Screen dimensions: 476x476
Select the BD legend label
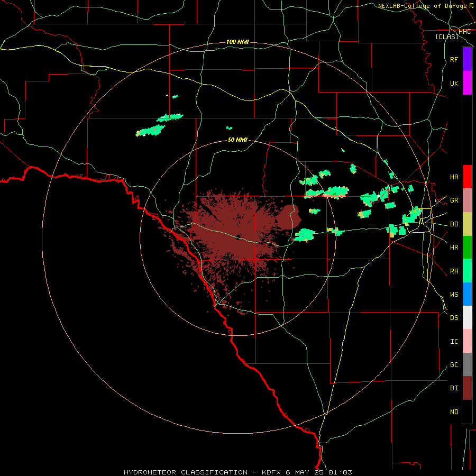tap(454, 224)
